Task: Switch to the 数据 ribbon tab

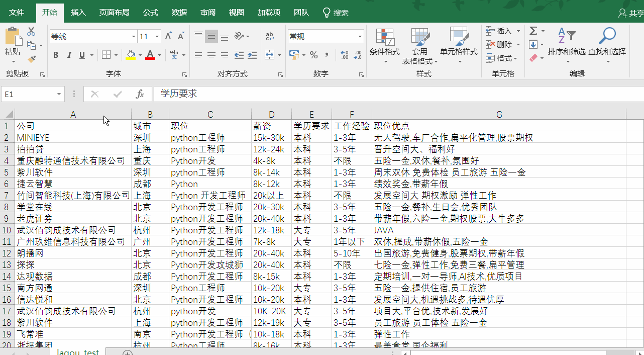Action: pyautogui.click(x=179, y=12)
